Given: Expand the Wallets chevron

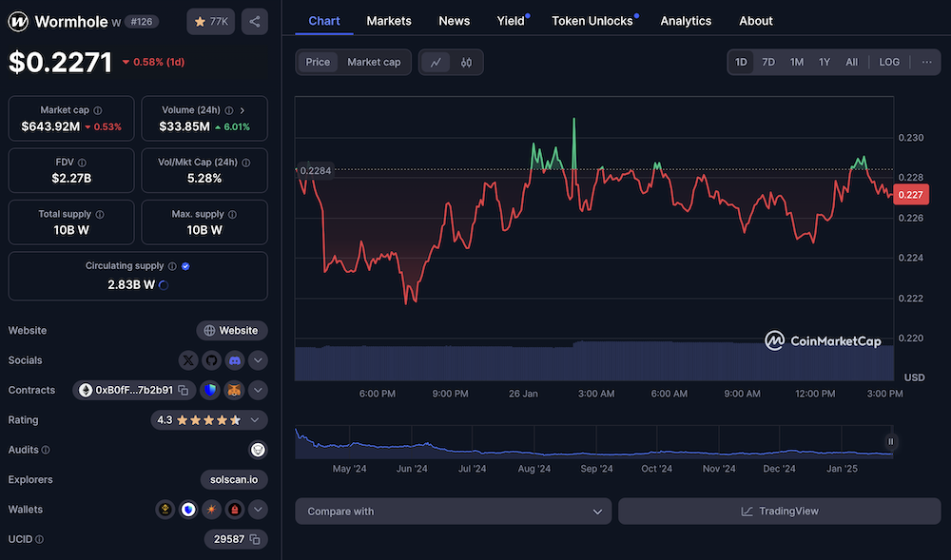Looking at the screenshot, I should [257, 510].
